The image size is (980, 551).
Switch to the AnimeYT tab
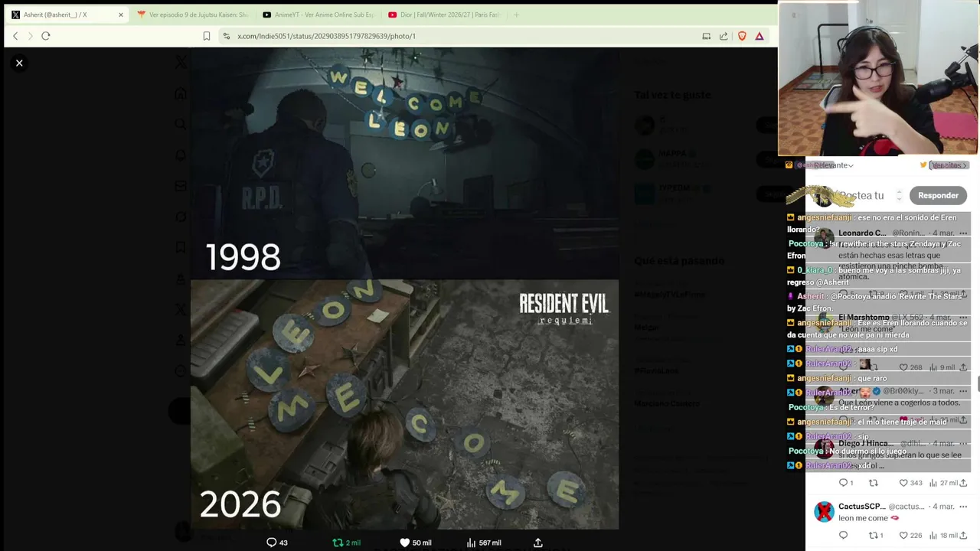[318, 15]
